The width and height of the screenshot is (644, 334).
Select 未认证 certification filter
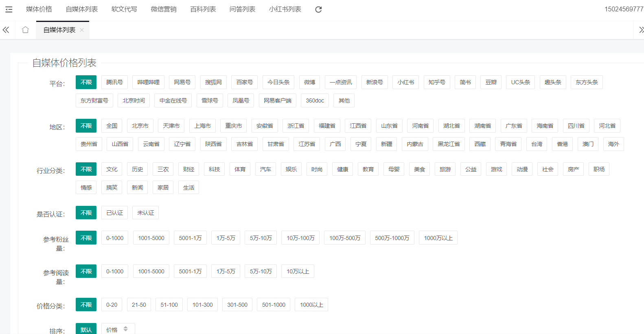pyautogui.click(x=145, y=213)
